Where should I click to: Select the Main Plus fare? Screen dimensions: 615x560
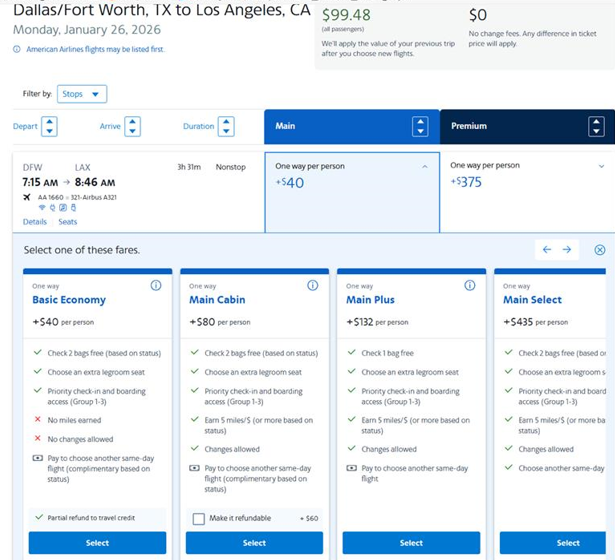411,543
